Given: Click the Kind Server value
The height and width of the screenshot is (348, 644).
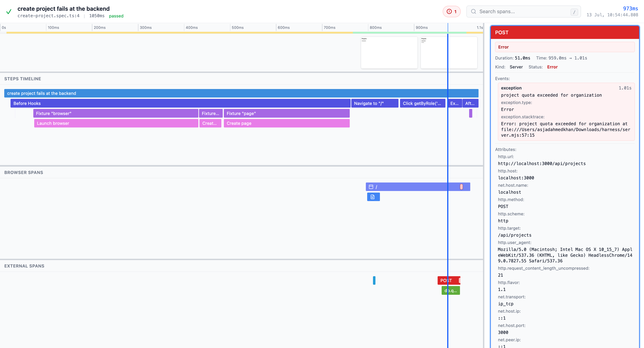Looking at the screenshot, I should point(516,67).
